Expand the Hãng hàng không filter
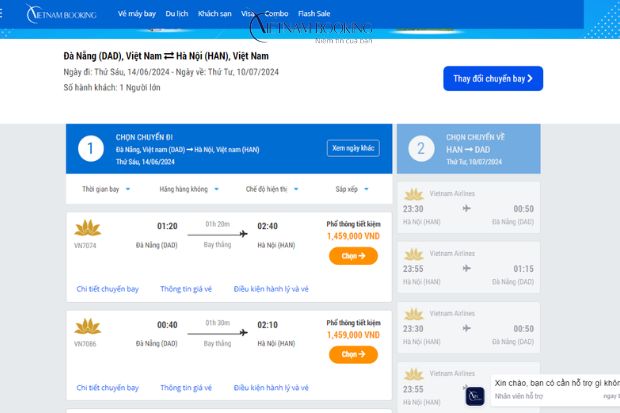620x413 pixels. [x=189, y=189]
